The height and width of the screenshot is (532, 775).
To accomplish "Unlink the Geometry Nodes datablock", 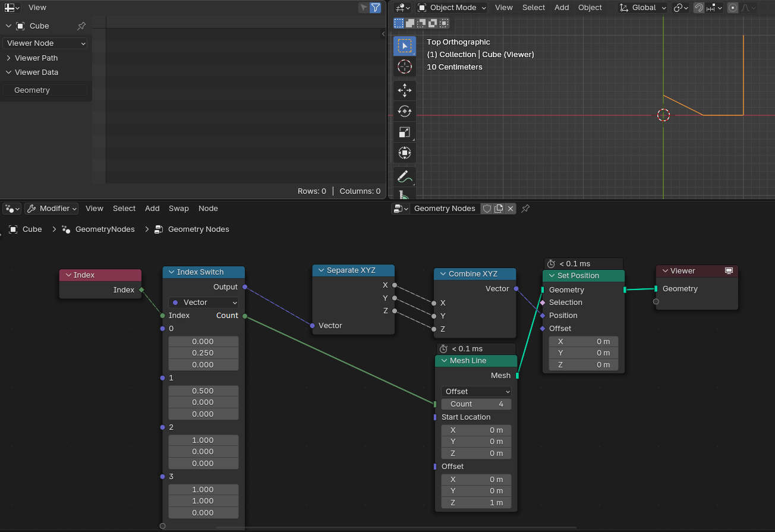I will (510, 209).
